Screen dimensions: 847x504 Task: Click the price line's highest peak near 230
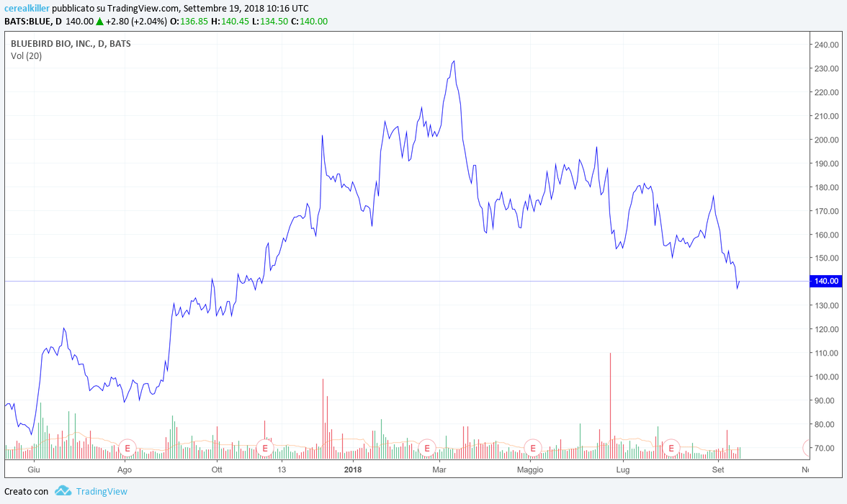454,61
